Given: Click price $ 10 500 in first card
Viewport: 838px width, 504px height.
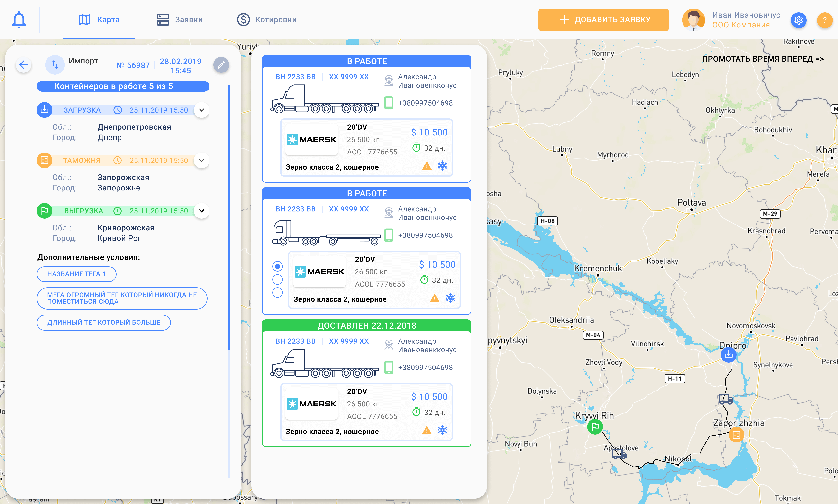Looking at the screenshot, I should coord(429,132).
